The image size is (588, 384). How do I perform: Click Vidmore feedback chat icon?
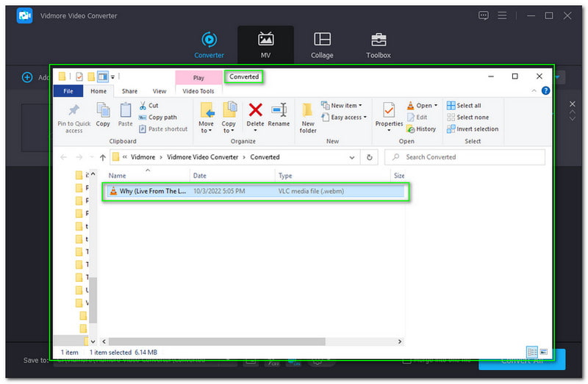click(484, 15)
